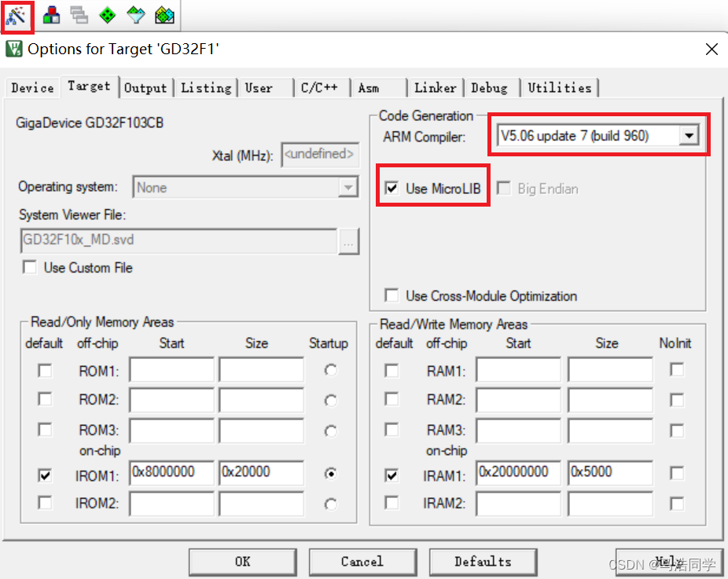The width and height of the screenshot is (728, 579).
Task: Check the RAM1 default checkbox
Action: point(392,371)
